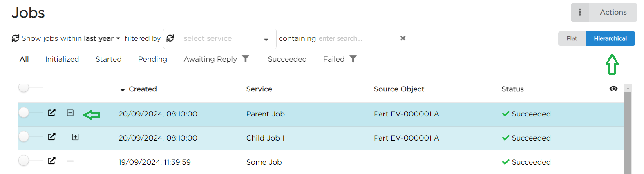Toggle the switch for the Parent Job row
The image size is (644, 174).
[x=25, y=112]
